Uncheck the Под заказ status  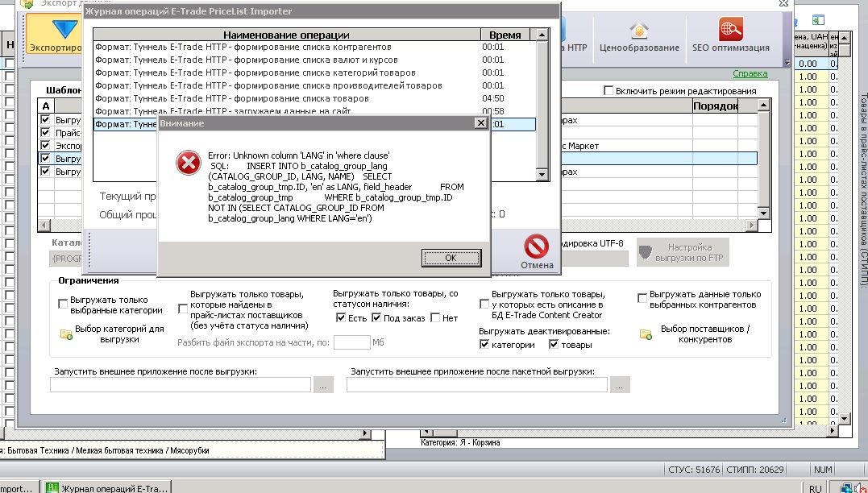point(376,317)
